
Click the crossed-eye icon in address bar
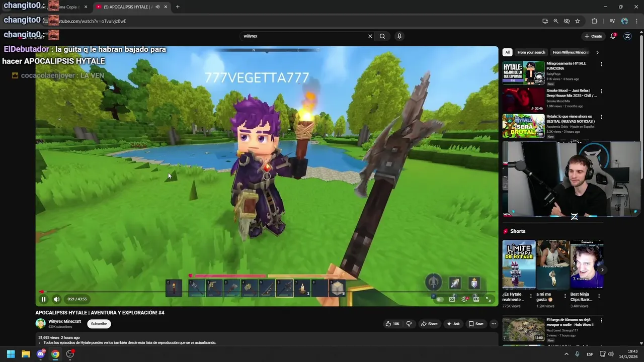pyautogui.click(x=567, y=21)
